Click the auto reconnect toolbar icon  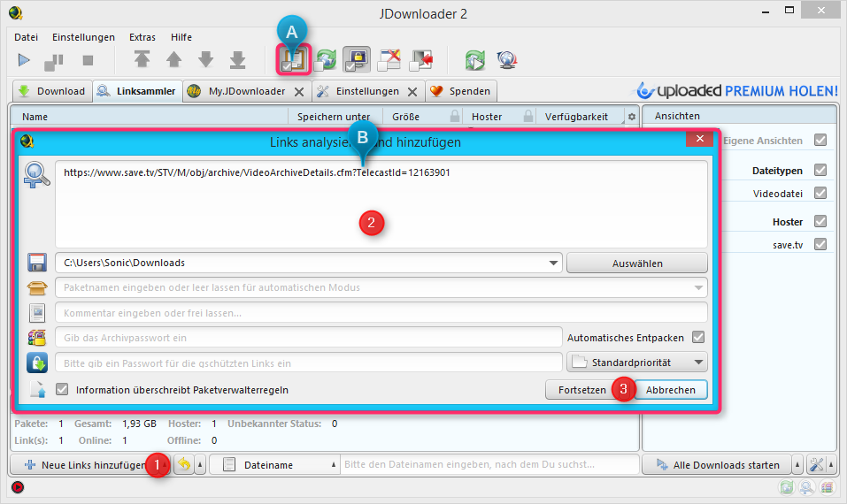tap(327, 60)
